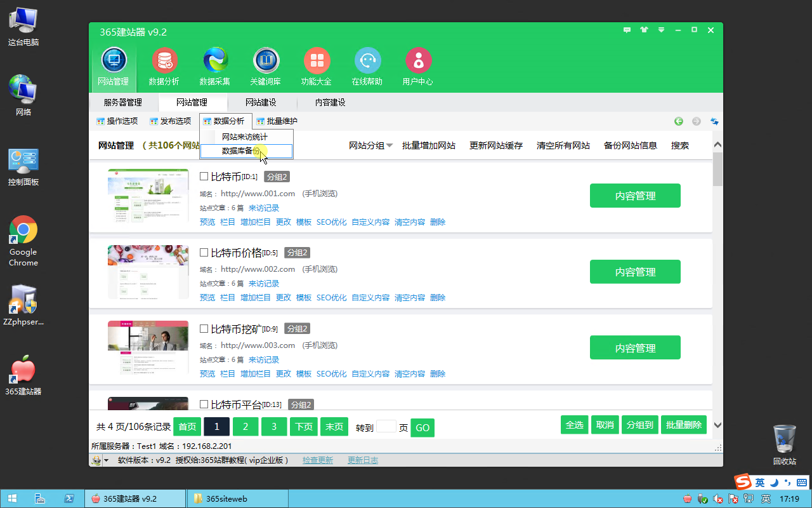Check the 比特币平台 ID:13 checkbox
Image resolution: width=812 pixels, height=508 pixels.
click(x=204, y=404)
